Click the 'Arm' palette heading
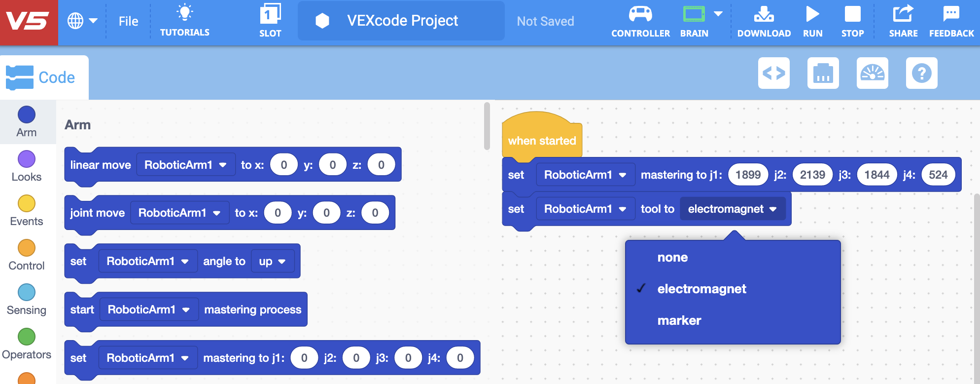The image size is (980, 384). coord(78,125)
